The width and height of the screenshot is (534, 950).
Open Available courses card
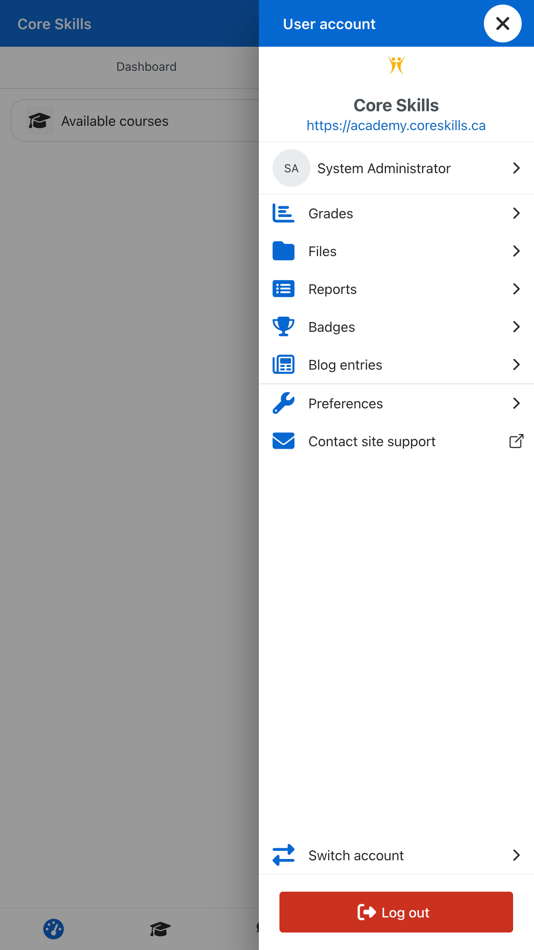click(135, 121)
